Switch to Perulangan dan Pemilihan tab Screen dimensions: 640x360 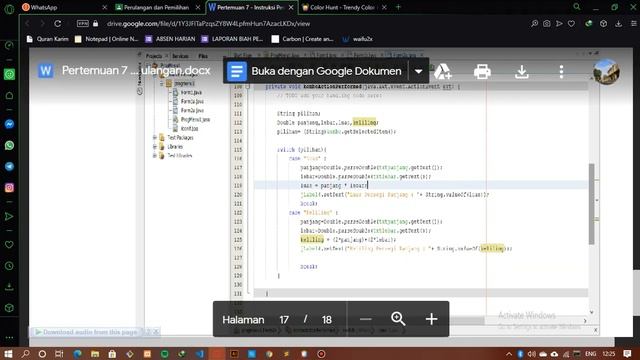coord(157,7)
